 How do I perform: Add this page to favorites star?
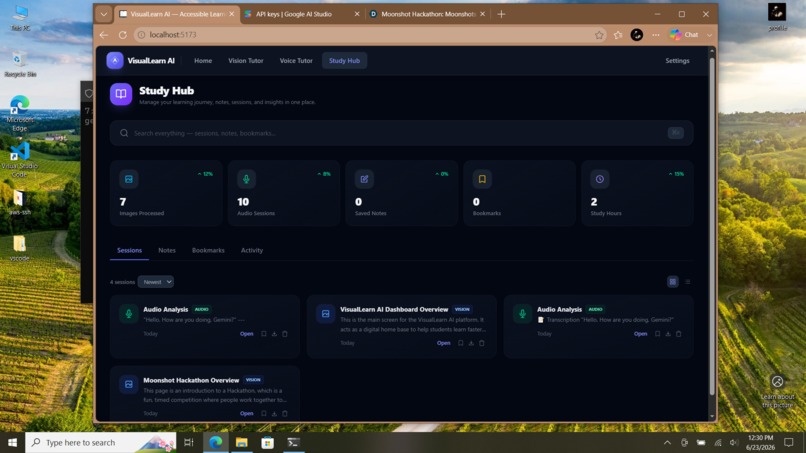pyautogui.click(x=599, y=35)
